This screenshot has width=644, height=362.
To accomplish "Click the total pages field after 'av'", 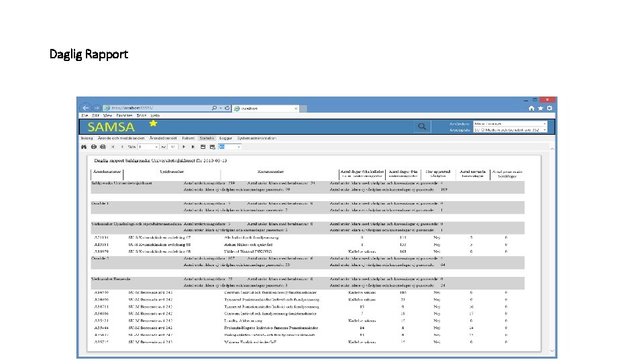I will coord(173,147).
